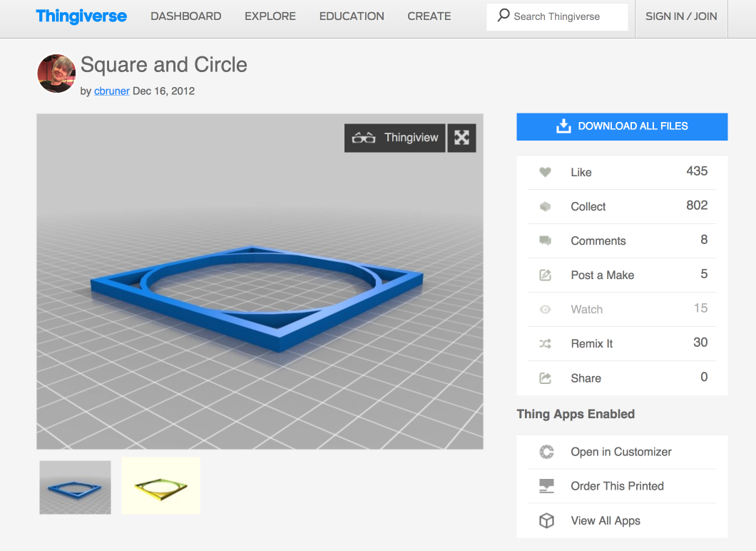The width and height of the screenshot is (756, 551).
Task: Follow the cbruner author link
Action: (x=111, y=91)
